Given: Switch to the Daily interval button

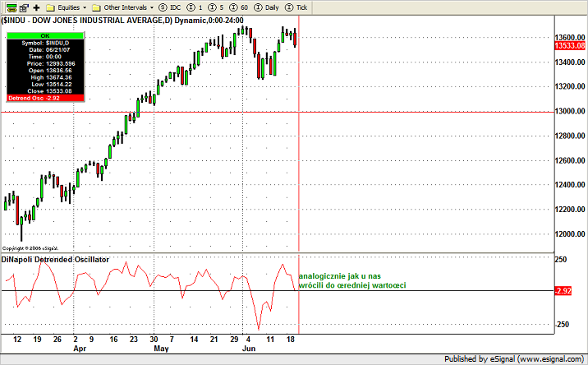Looking at the screenshot, I should 267,7.
